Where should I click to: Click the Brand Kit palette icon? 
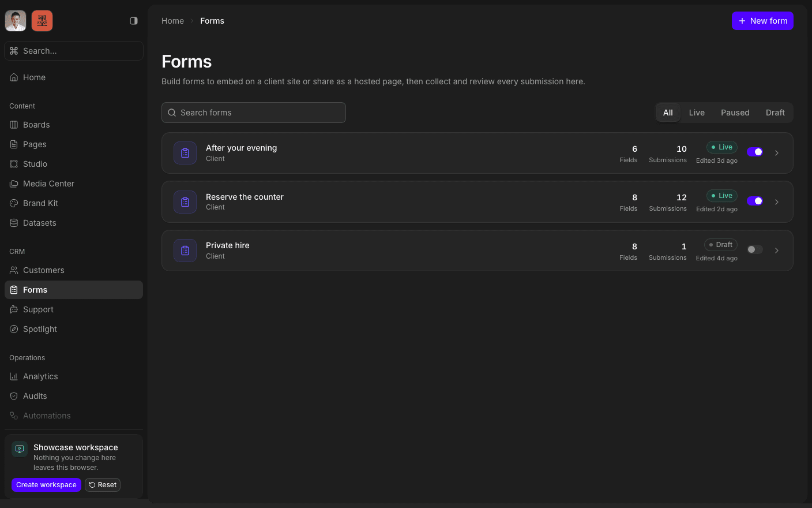tap(14, 203)
